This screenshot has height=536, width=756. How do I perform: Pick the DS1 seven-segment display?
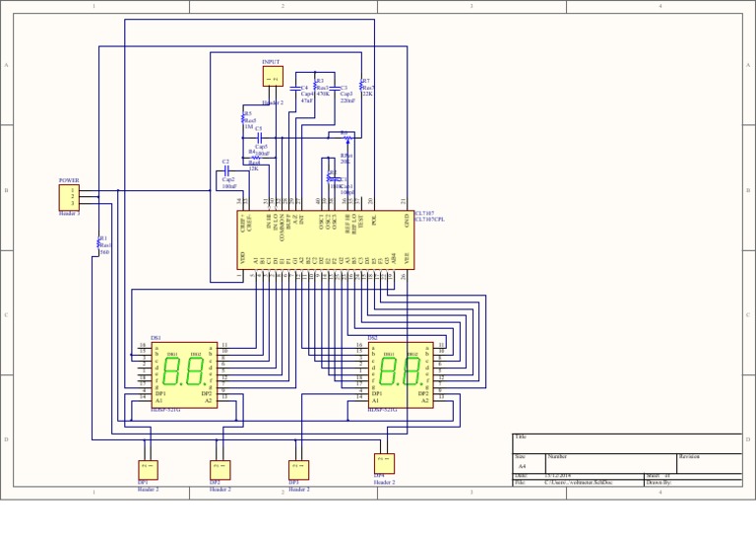[x=184, y=374]
